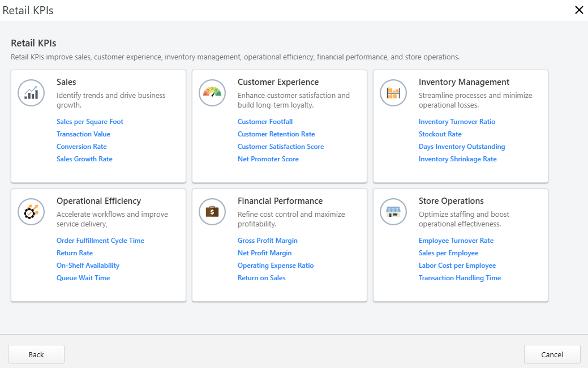Click the Customer Experience gauge icon

pos(212,93)
